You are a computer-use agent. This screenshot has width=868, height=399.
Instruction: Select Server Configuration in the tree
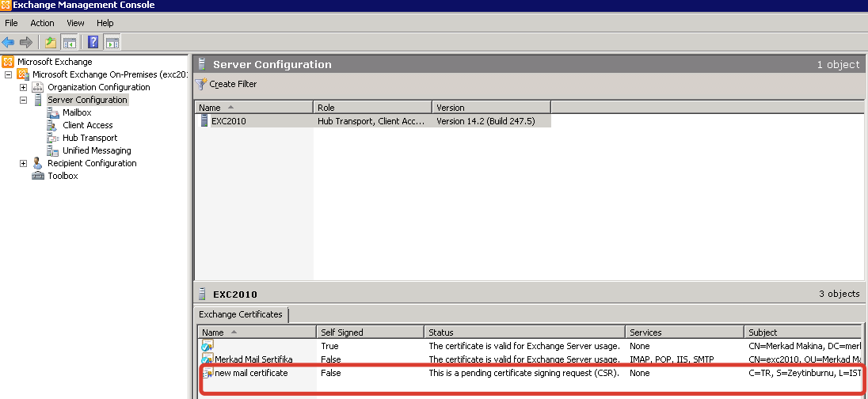click(x=87, y=100)
